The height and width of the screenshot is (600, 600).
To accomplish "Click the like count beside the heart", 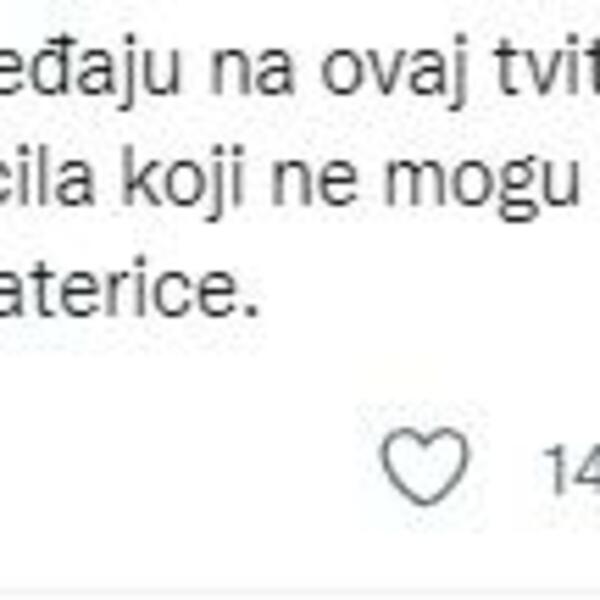I will 571,467.
